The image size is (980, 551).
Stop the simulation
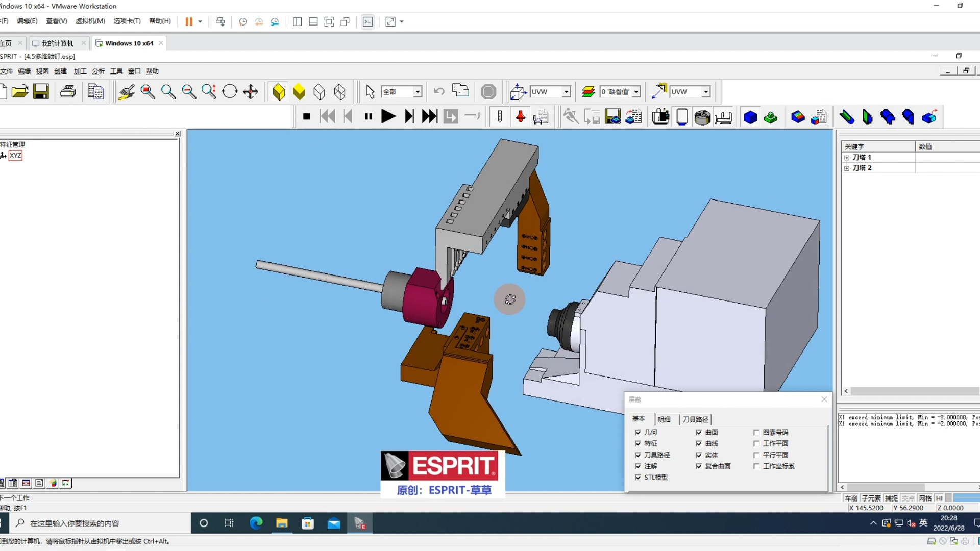306,117
